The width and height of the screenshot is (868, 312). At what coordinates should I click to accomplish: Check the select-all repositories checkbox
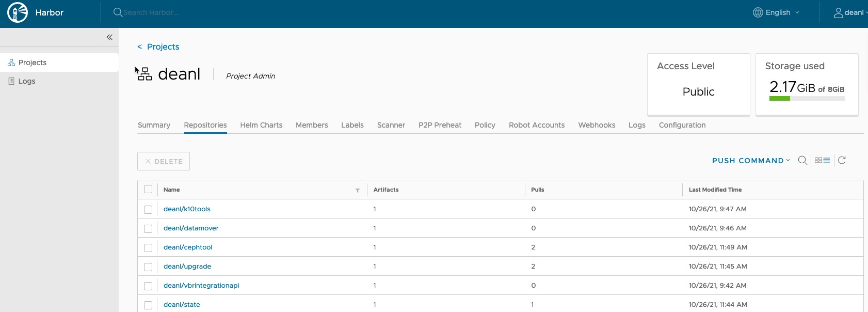[148, 189]
